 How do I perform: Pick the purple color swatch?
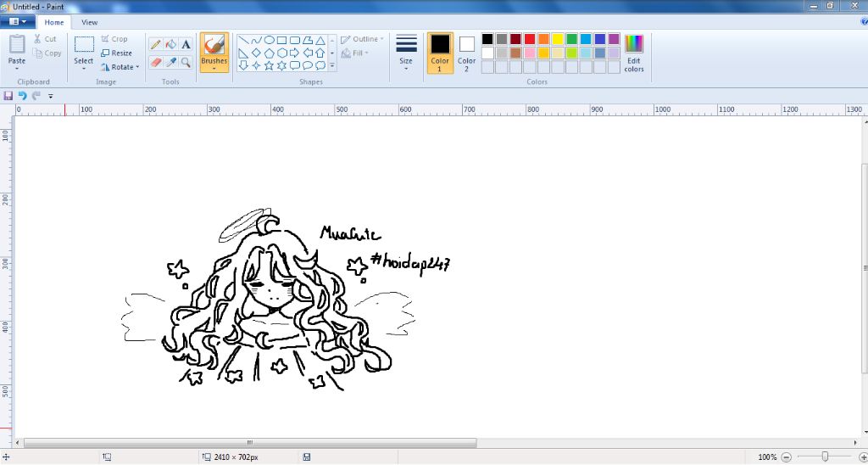click(614, 39)
